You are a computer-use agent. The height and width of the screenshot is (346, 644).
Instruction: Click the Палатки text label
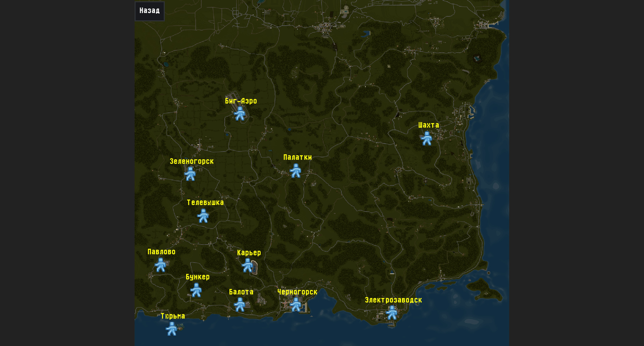point(298,158)
